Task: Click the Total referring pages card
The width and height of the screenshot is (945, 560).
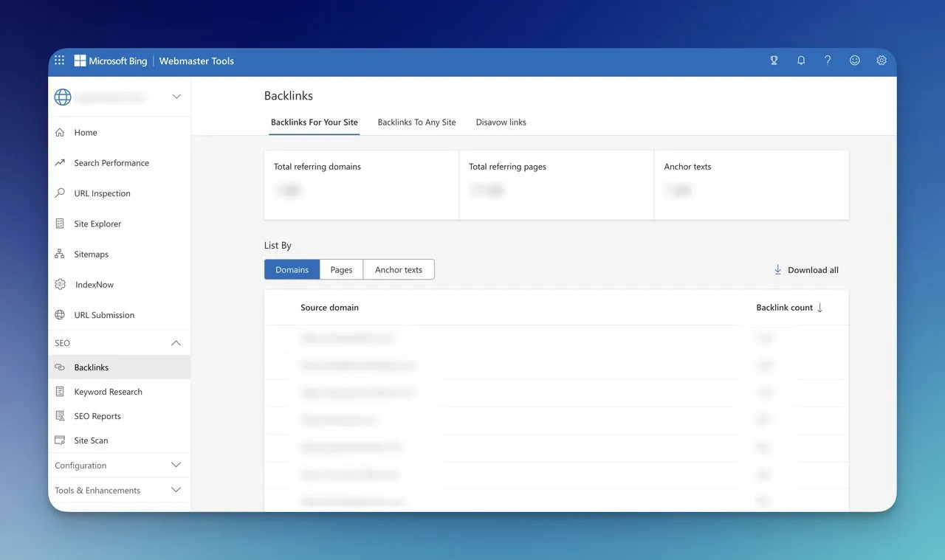Action: (x=557, y=185)
